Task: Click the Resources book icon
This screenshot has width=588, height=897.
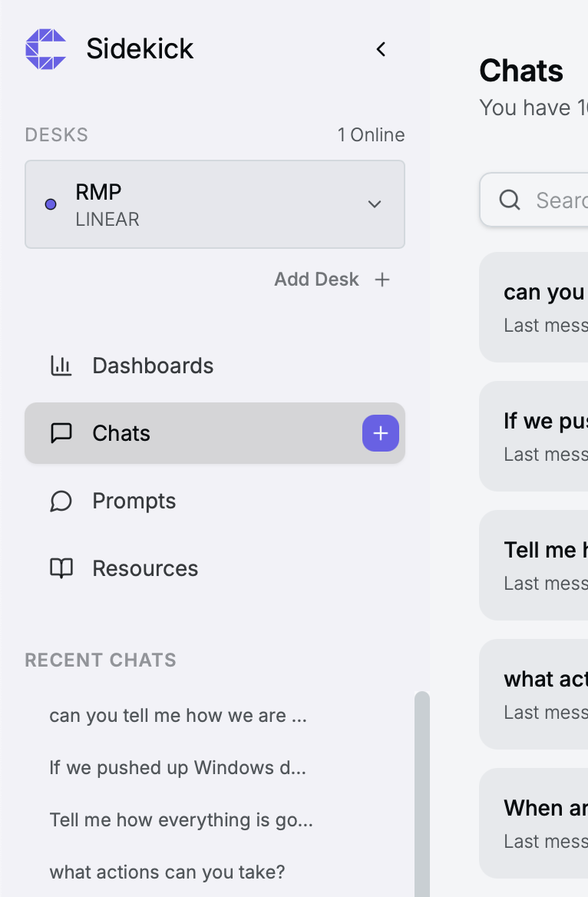Action: 61,568
